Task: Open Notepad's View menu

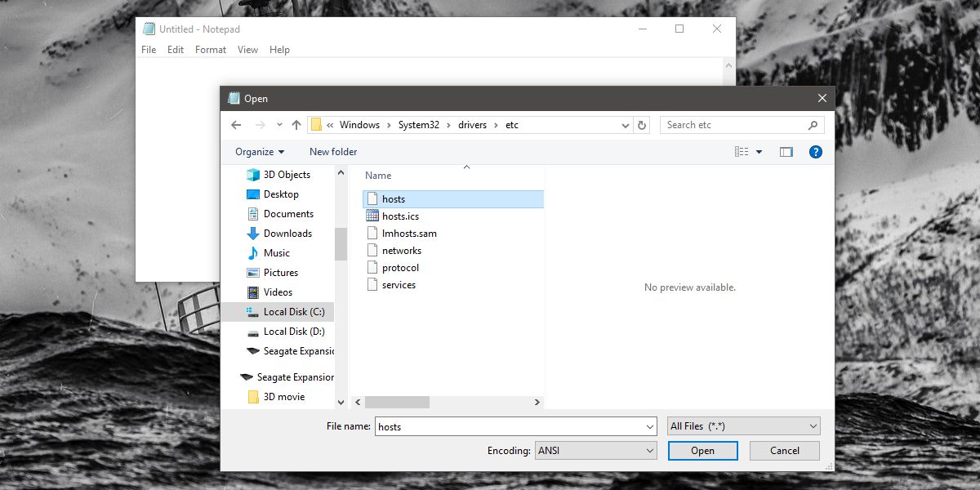Action: click(x=247, y=50)
